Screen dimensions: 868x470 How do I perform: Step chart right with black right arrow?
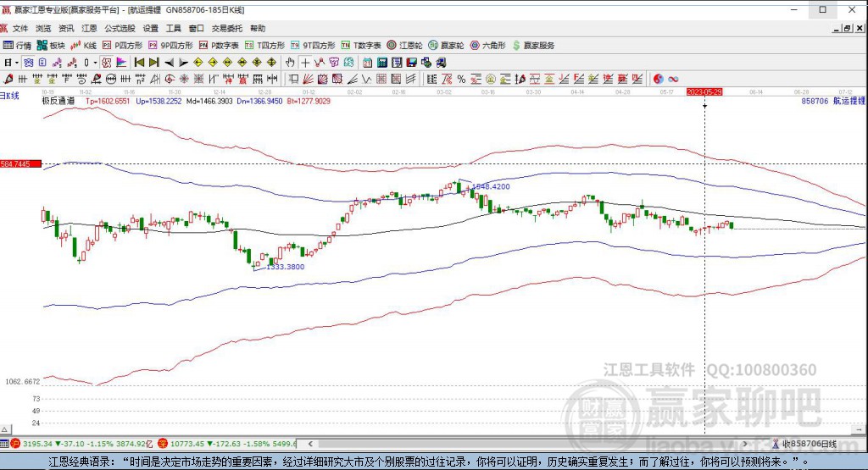(x=184, y=63)
